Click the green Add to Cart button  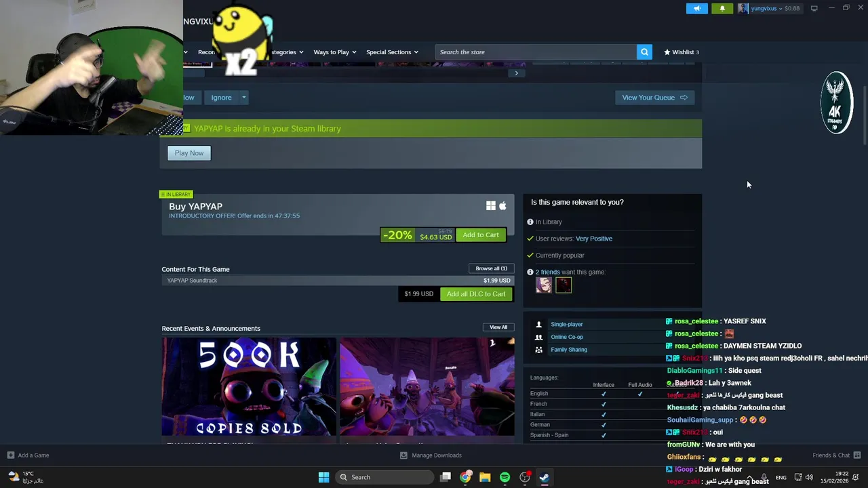[481, 235]
